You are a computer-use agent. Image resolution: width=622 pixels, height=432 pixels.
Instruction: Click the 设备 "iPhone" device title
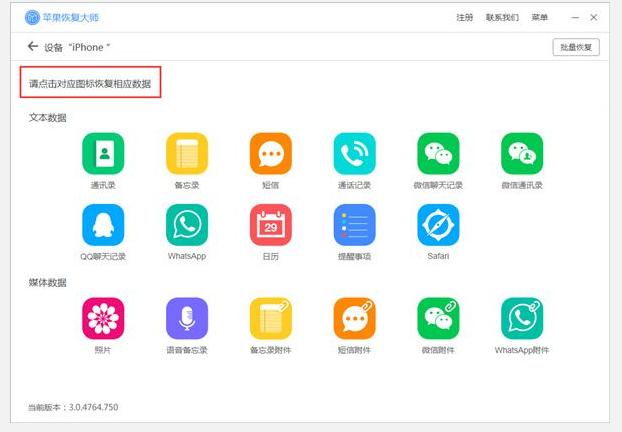[x=77, y=47]
